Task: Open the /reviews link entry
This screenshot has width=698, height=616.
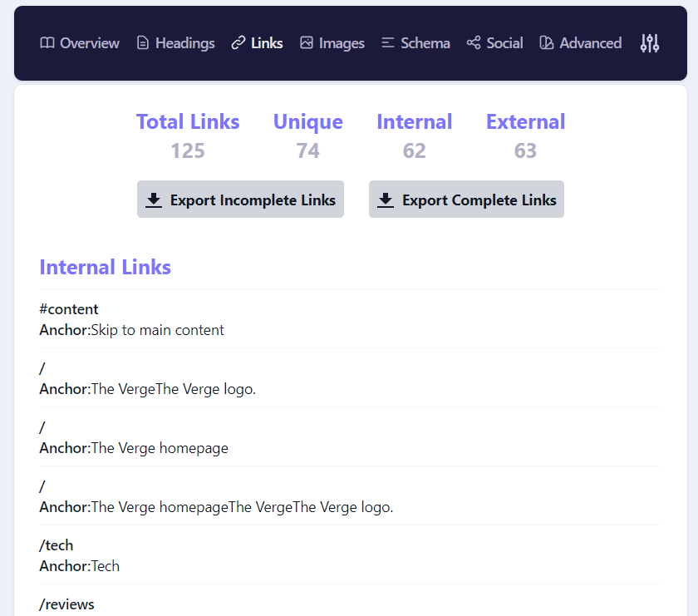Action: (66, 604)
